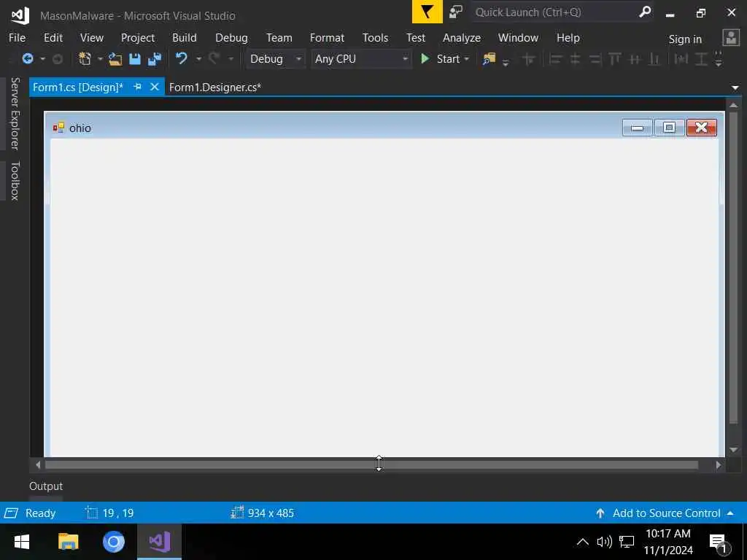Open the standard toolbar overflow options

click(506, 63)
